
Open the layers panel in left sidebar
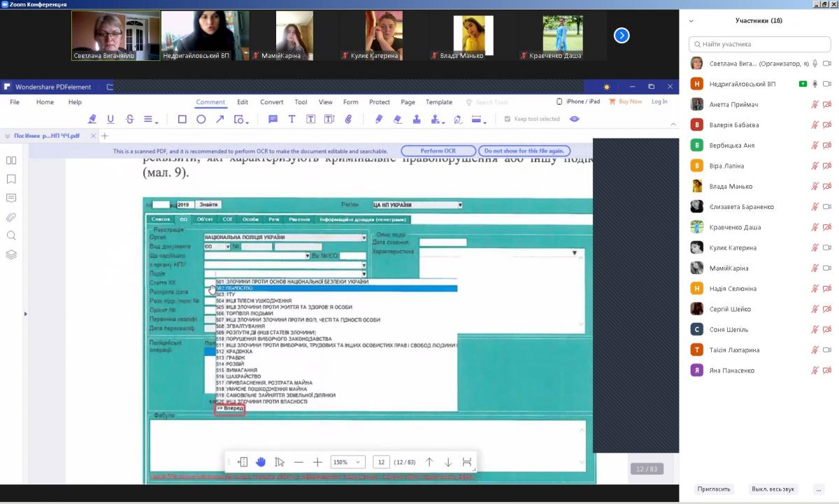coord(11,254)
